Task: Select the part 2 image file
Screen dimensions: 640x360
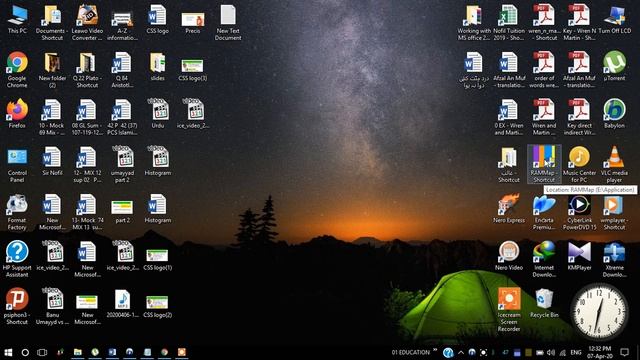Action: pyautogui.click(x=122, y=211)
